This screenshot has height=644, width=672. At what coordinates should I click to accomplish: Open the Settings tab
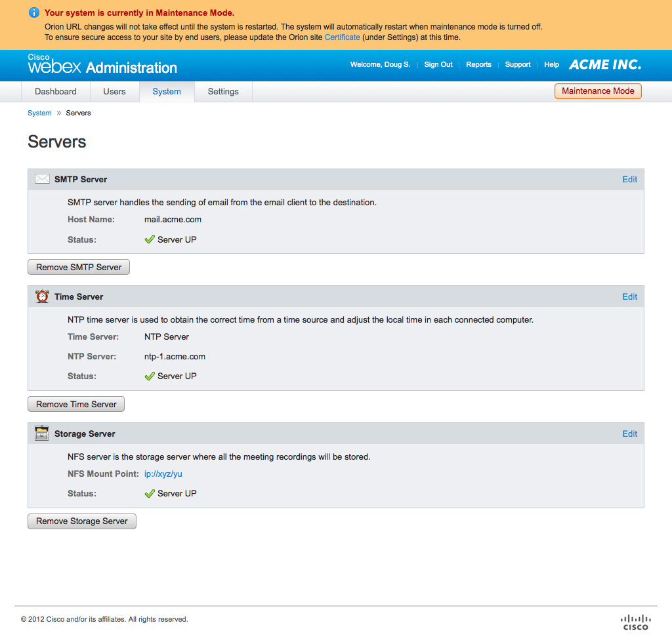223,92
